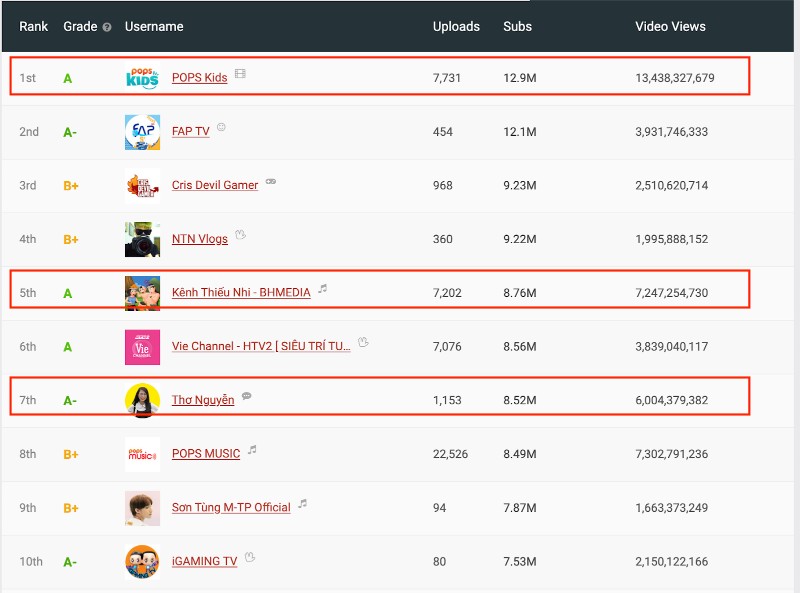Click the Video Views column header
The image size is (800, 593).
click(670, 27)
